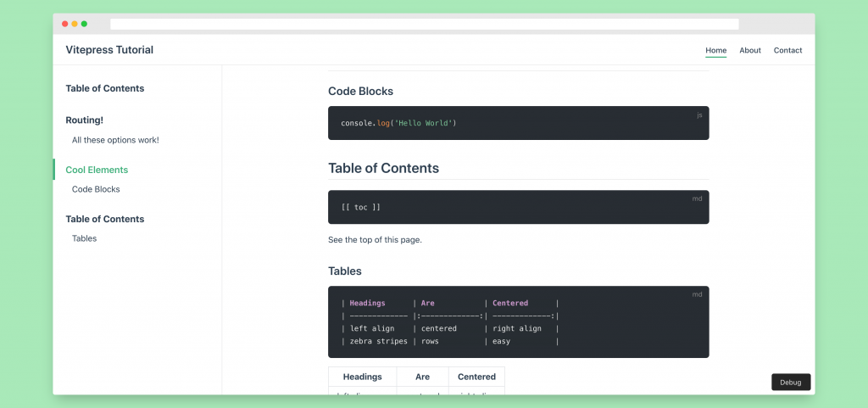Open "All these options work!" sidebar link

point(115,140)
